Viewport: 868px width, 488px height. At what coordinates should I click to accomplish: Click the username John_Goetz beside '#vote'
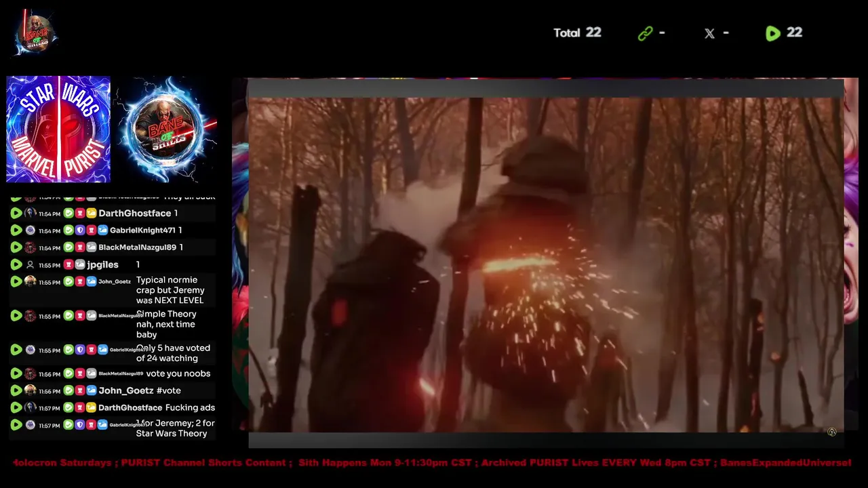point(126,390)
